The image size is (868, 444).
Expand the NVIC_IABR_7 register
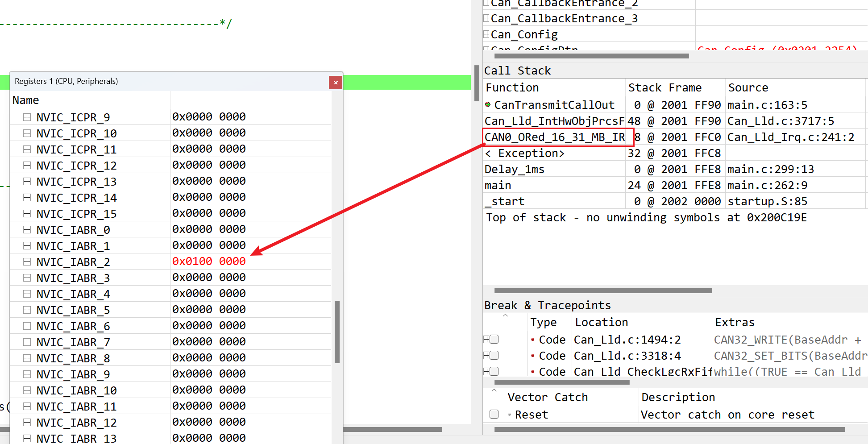[x=27, y=342]
